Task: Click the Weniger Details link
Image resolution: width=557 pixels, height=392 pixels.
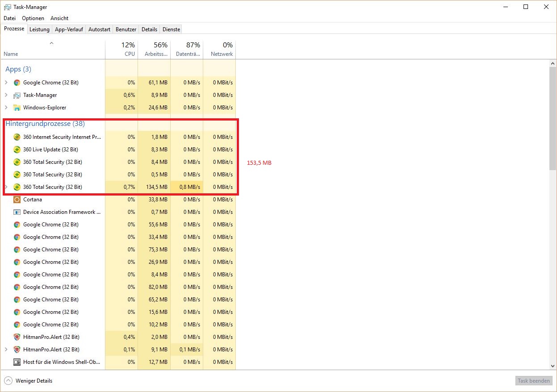Action: pos(34,381)
